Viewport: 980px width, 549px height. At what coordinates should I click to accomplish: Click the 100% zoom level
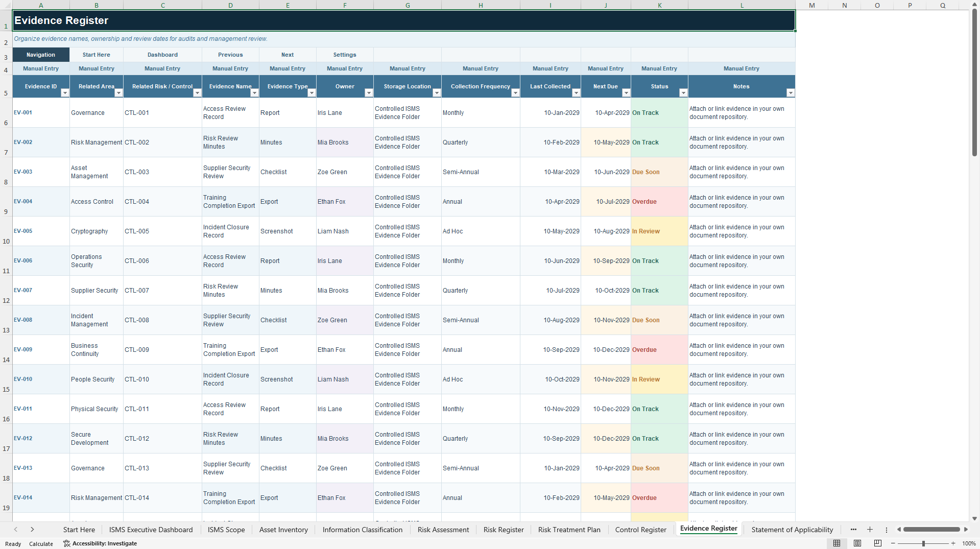[x=969, y=543]
